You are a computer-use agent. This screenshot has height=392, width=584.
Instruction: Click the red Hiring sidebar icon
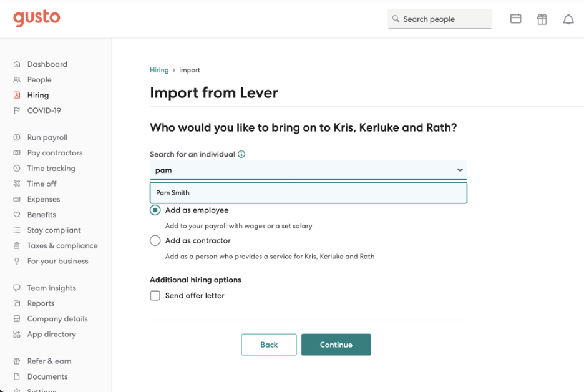(17, 95)
